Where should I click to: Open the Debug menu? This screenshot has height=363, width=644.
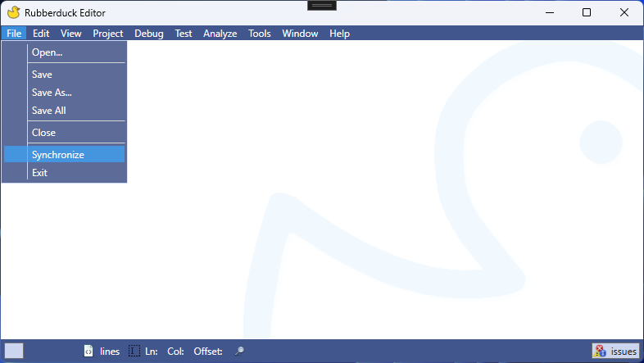tap(149, 34)
